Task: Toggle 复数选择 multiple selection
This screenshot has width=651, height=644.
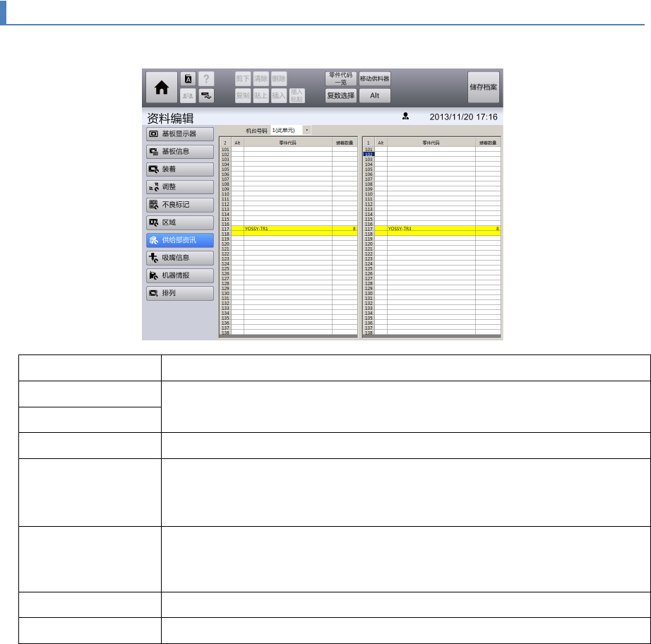Action: tap(340, 96)
